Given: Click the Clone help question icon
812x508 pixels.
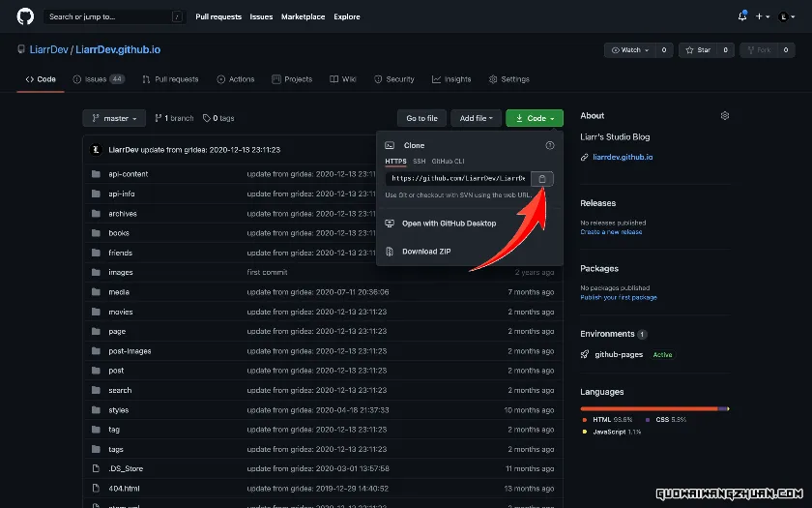Looking at the screenshot, I should (x=550, y=146).
